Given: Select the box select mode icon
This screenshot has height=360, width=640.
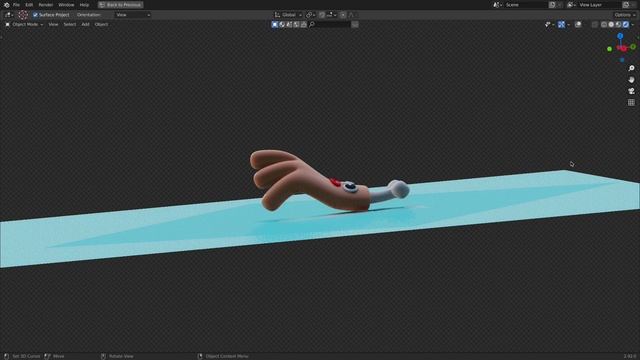Looking at the screenshot, I should click(x=275, y=24).
